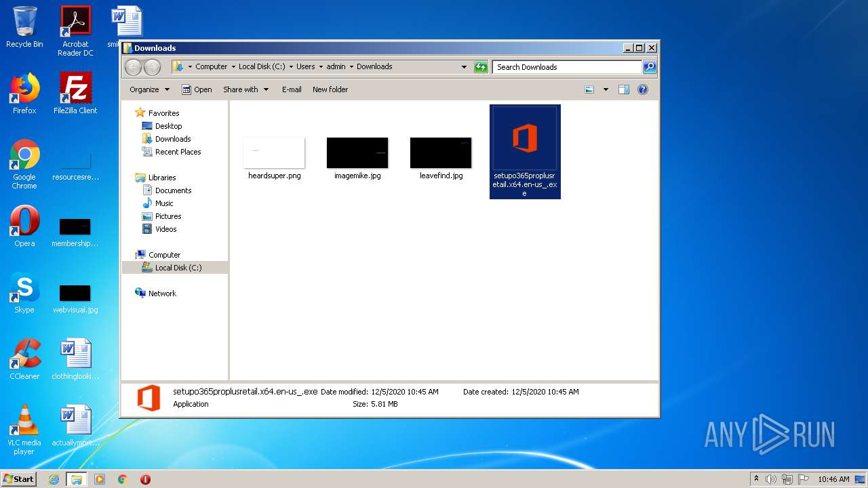Open Organize dropdown menu
The image size is (868, 488).
pos(149,89)
